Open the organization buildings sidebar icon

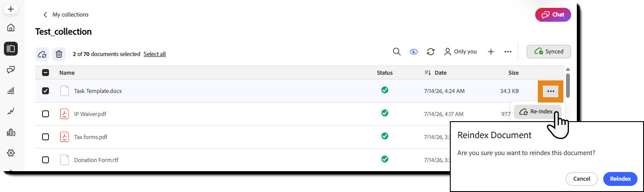(11, 132)
